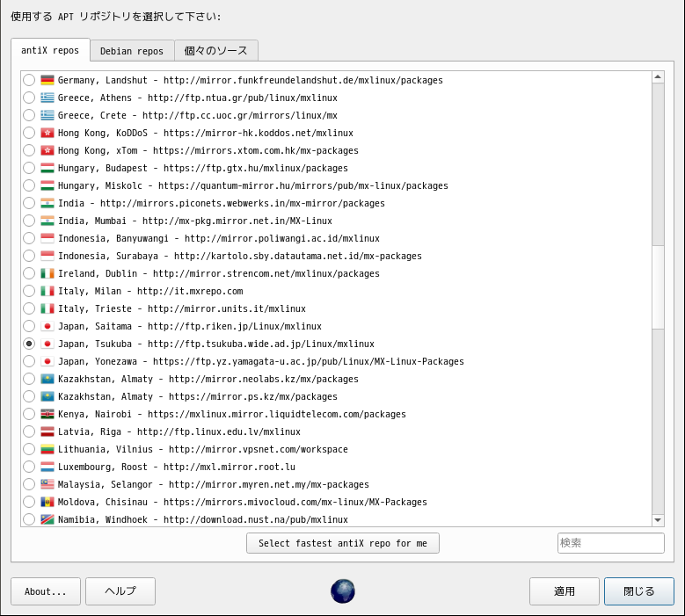Click the Greek flag beside Athens mirror

[47, 98]
